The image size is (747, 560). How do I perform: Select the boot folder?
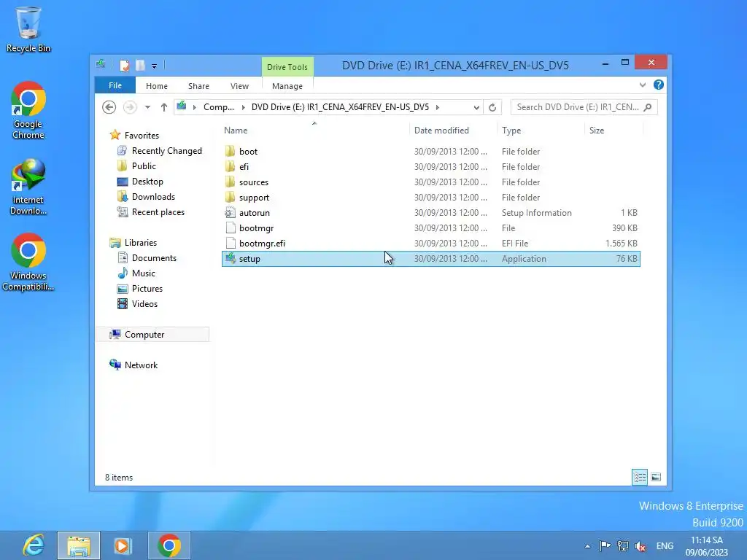[430, 152]
